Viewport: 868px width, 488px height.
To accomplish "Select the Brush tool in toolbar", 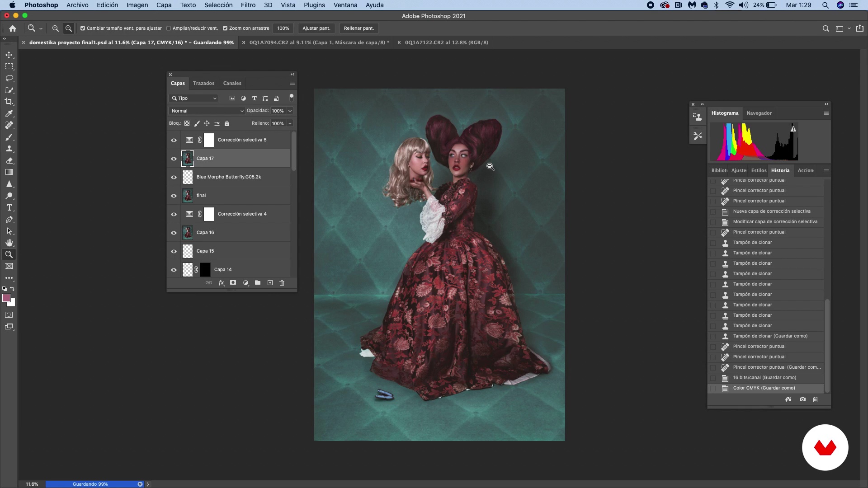I will coord(9,137).
